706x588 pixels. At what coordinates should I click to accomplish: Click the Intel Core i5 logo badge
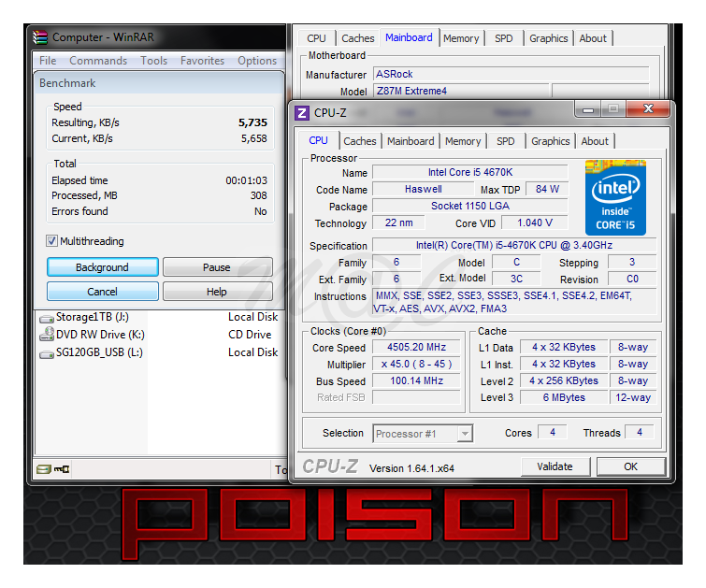pyautogui.click(x=615, y=197)
